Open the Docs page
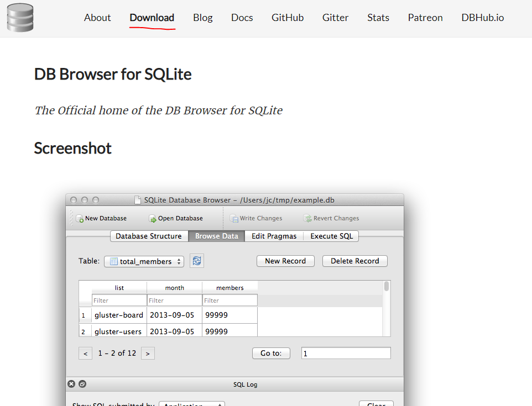The height and width of the screenshot is (406, 532). pyautogui.click(x=242, y=18)
